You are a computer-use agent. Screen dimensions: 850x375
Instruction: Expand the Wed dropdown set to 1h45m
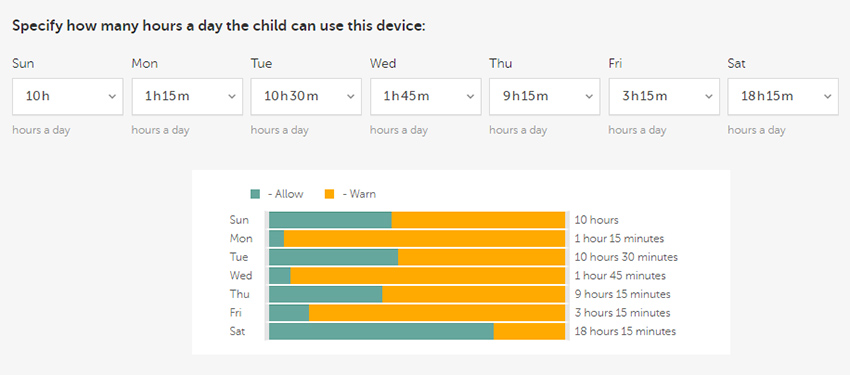tap(426, 96)
